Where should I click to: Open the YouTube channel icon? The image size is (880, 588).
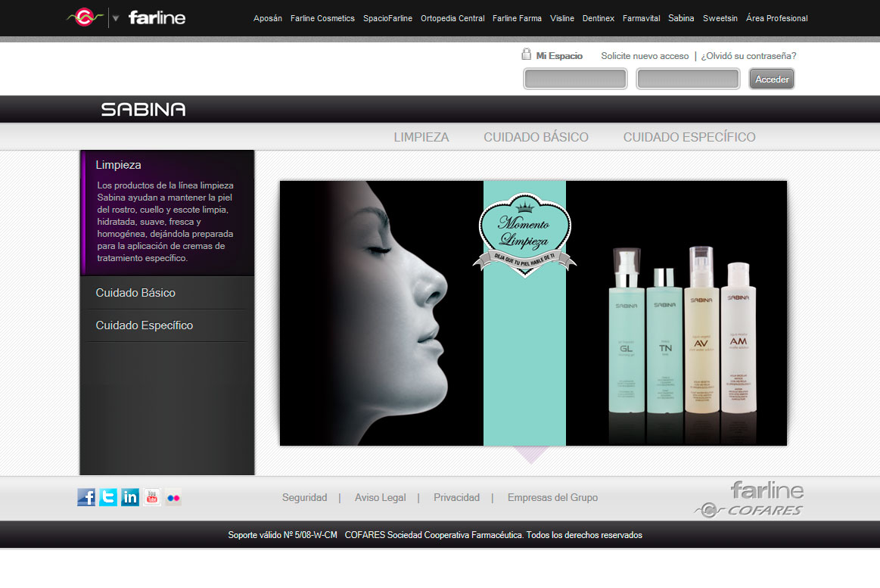(151, 497)
